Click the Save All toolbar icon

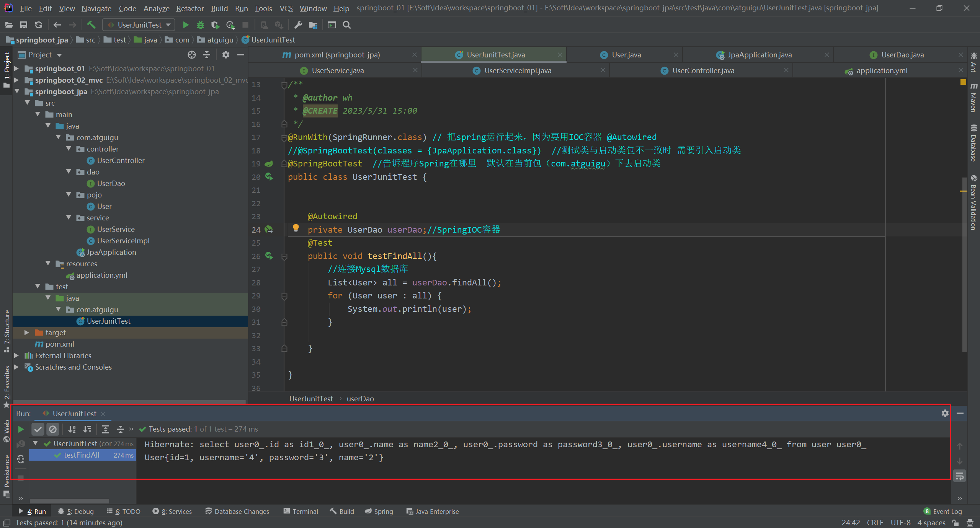24,25
